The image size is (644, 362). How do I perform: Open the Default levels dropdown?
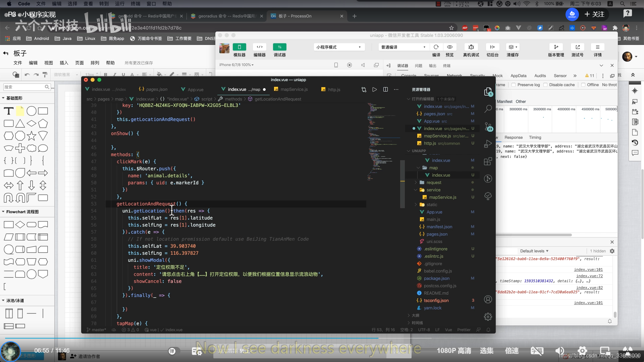534,251
